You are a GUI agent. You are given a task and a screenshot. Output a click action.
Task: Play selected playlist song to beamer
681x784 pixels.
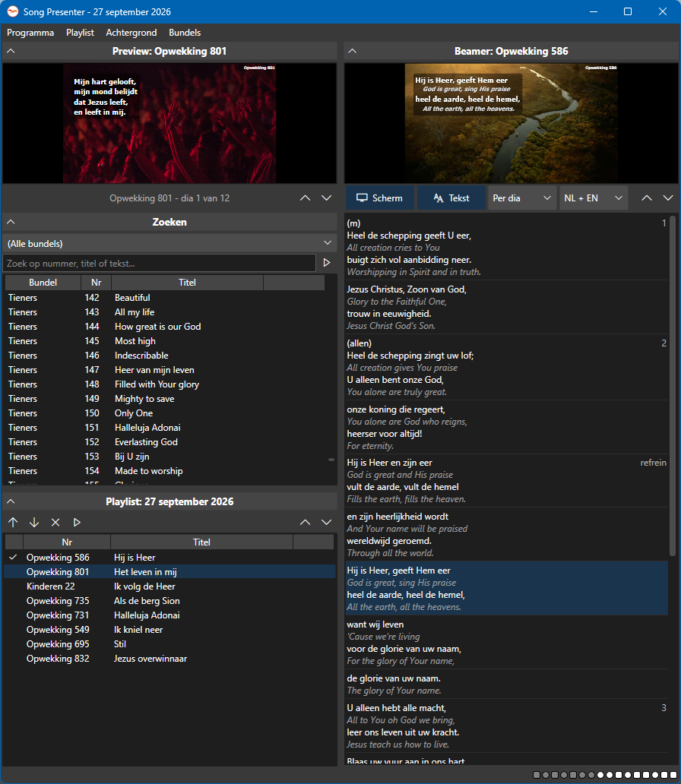(77, 522)
